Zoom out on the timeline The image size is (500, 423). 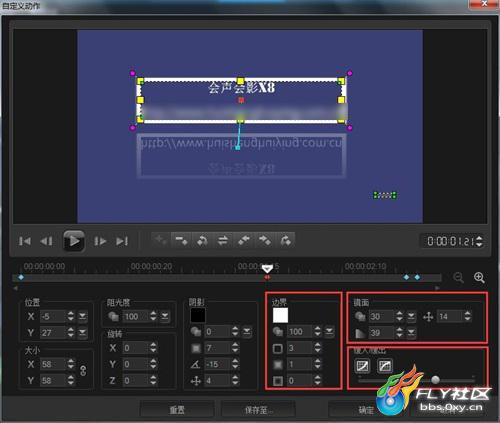click(459, 277)
